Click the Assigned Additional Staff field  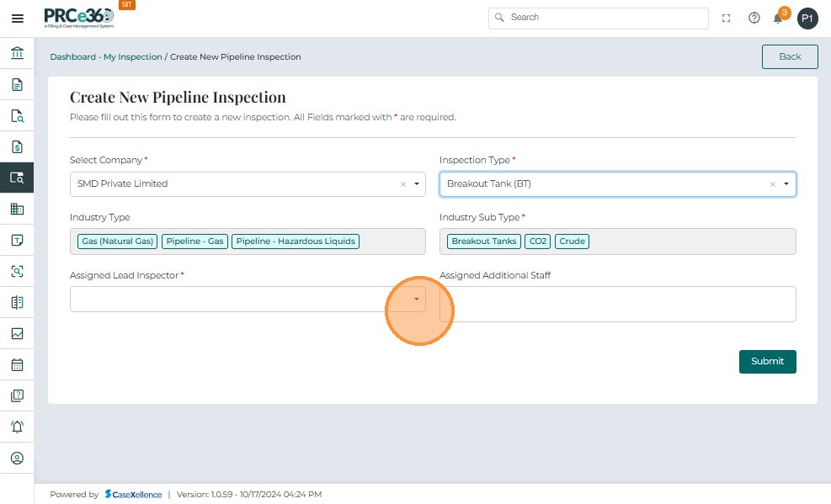[x=617, y=304]
